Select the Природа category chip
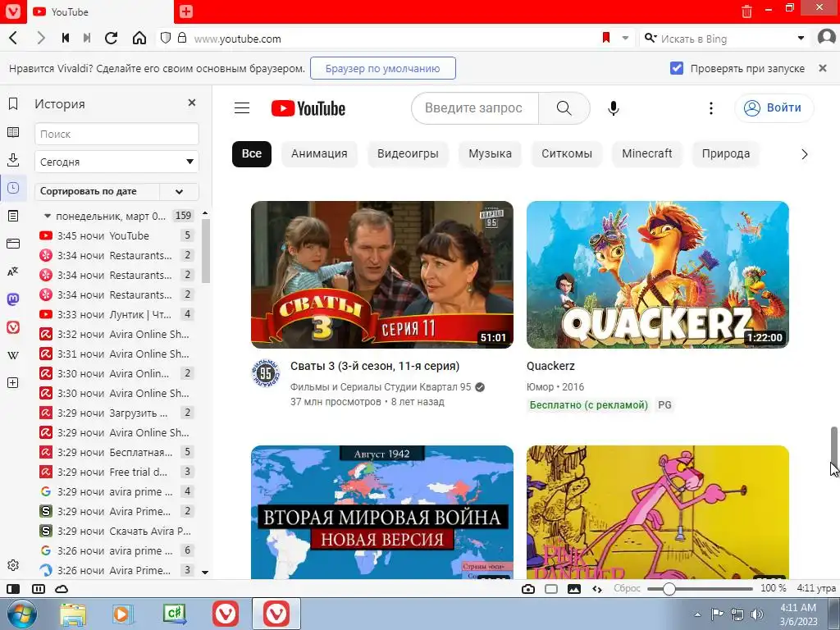840x630 pixels. tap(726, 153)
